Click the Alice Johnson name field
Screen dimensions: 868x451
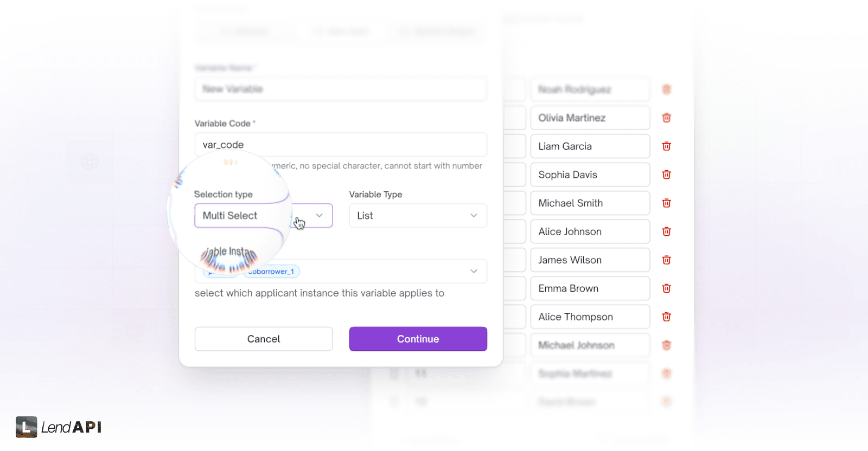tap(590, 231)
